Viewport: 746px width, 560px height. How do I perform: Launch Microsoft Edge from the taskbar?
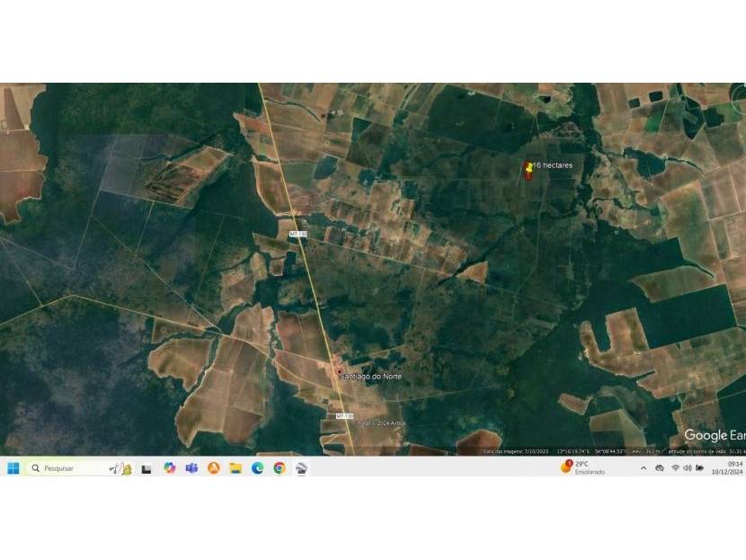coord(257,468)
